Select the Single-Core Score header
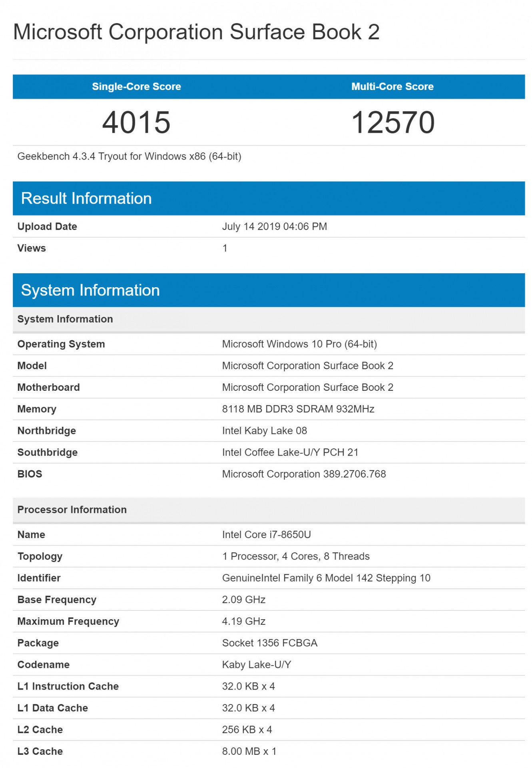The width and height of the screenshot is (532, 768). click(x=136, y=86)
